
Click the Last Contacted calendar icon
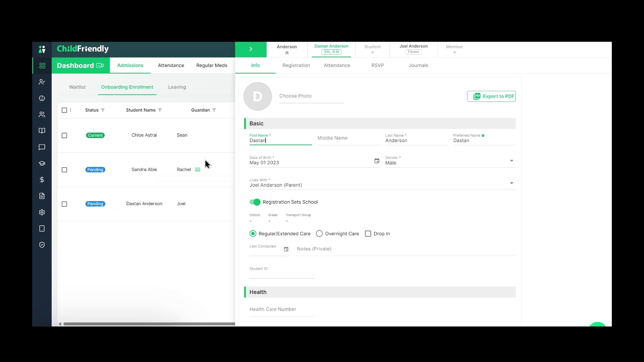point(286,249)
